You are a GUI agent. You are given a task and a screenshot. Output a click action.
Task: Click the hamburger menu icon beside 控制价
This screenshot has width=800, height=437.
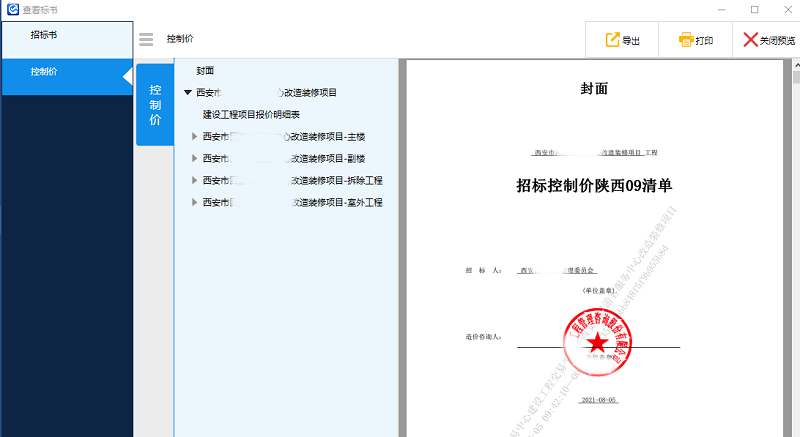click(146, 39)
